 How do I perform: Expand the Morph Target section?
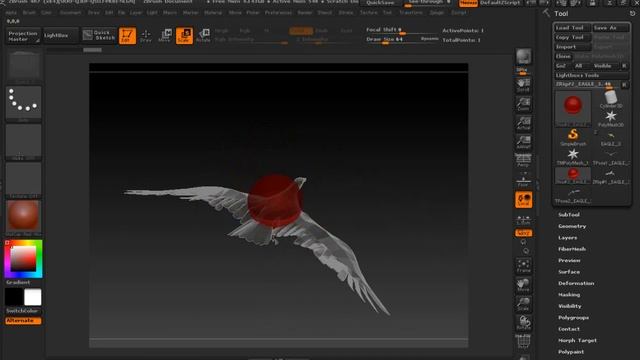coord(578,340)
